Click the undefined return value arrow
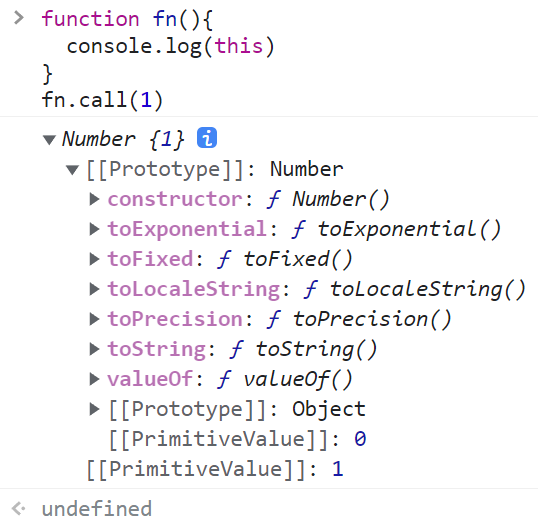538x525 pixels. (x=19, y=509)
